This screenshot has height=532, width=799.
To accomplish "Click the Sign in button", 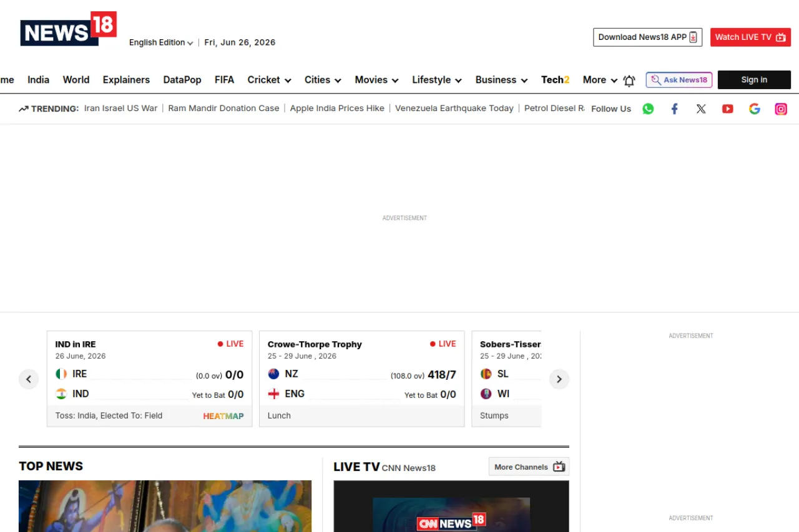I will 754,80.
